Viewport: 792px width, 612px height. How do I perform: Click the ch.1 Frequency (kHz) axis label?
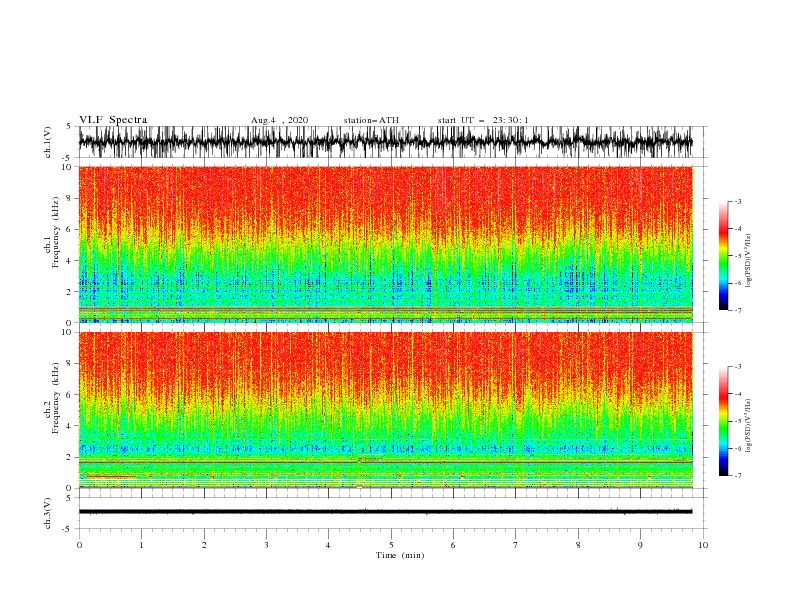click(x=52, y=233)
